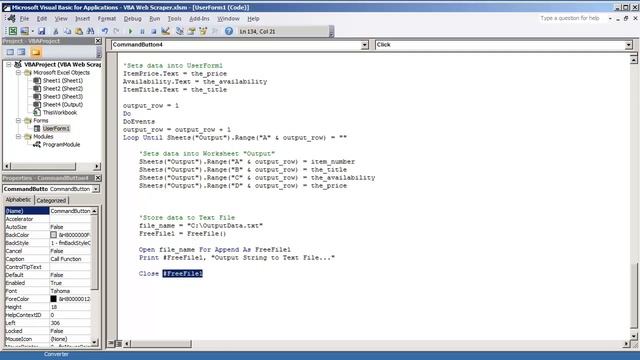The width and height of the screenshot is (640, 360).
Task: Toggle Folders icon in Project pane
Action: (x=36, y=52)
